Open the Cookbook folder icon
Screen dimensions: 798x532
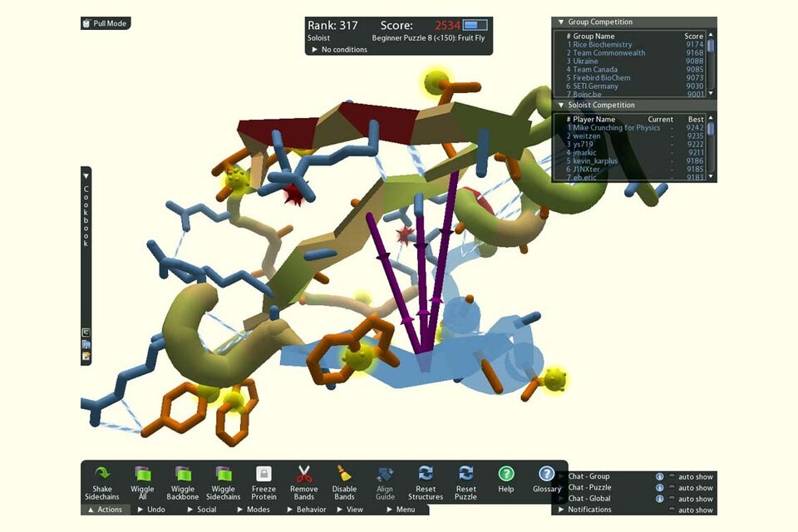[86, 344]
